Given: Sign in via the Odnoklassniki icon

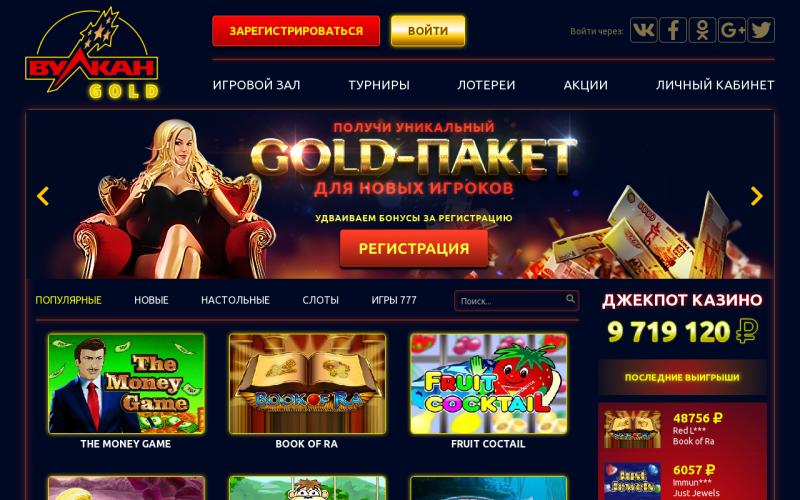Looking at the screenshot, I should pos(703,30).
